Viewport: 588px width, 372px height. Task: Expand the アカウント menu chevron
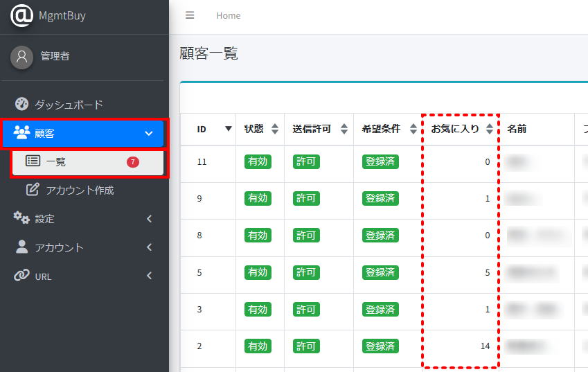[x=149, y=247]
